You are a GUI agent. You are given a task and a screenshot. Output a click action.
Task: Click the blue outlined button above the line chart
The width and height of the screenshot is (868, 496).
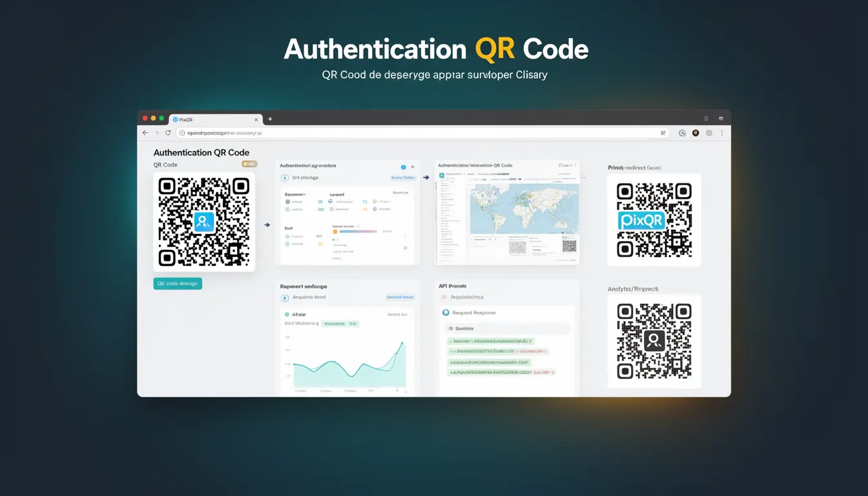(400, 297)
